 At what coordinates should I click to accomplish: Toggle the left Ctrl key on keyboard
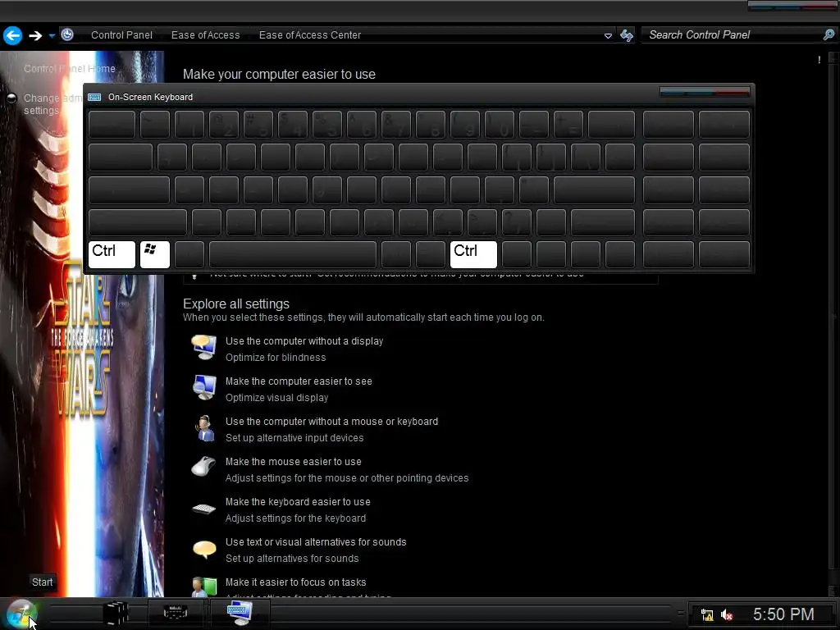(x=112, y=254)
